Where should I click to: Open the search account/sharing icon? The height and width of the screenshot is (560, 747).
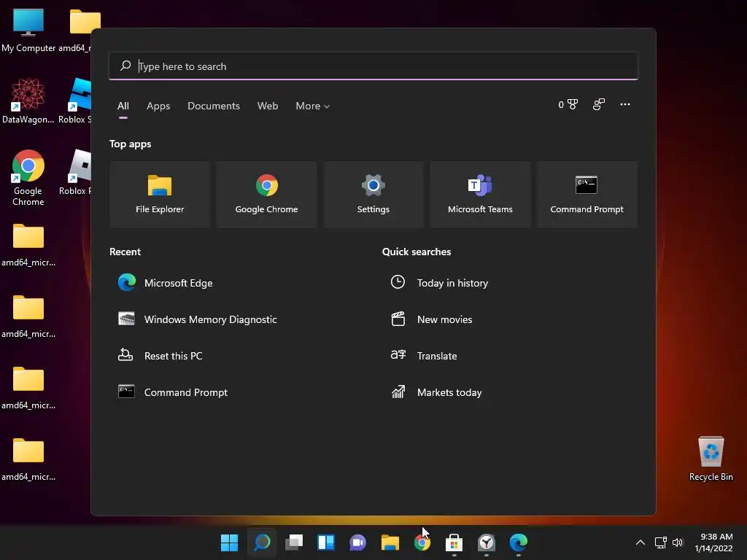[x=599, y=104]
